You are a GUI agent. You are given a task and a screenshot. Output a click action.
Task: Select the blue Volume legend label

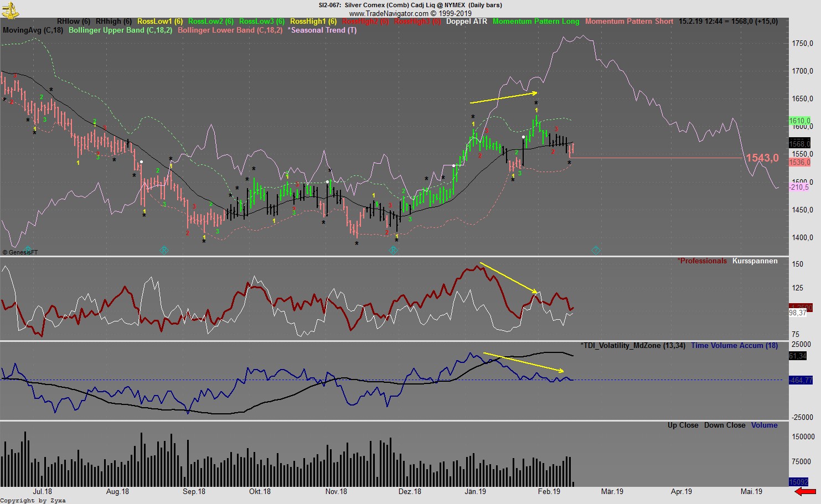(765, 425)
